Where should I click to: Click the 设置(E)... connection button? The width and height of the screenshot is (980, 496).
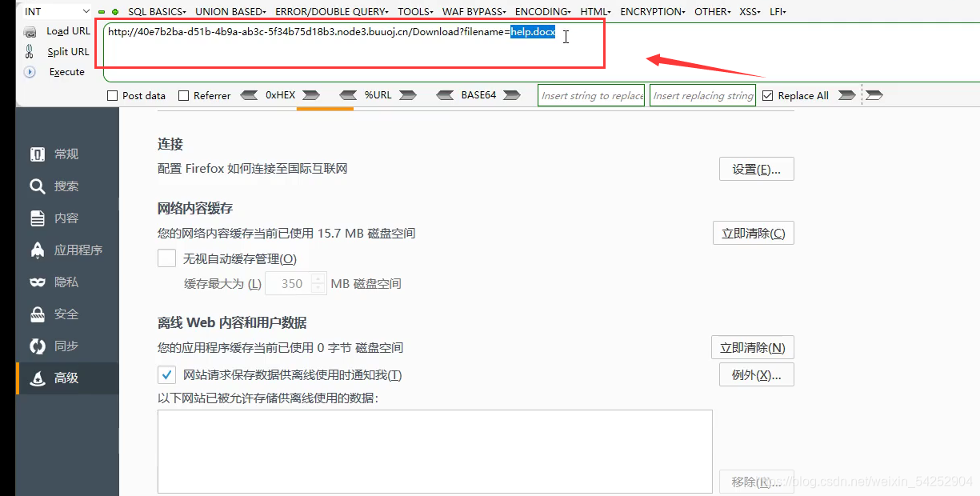pos(757,169)
